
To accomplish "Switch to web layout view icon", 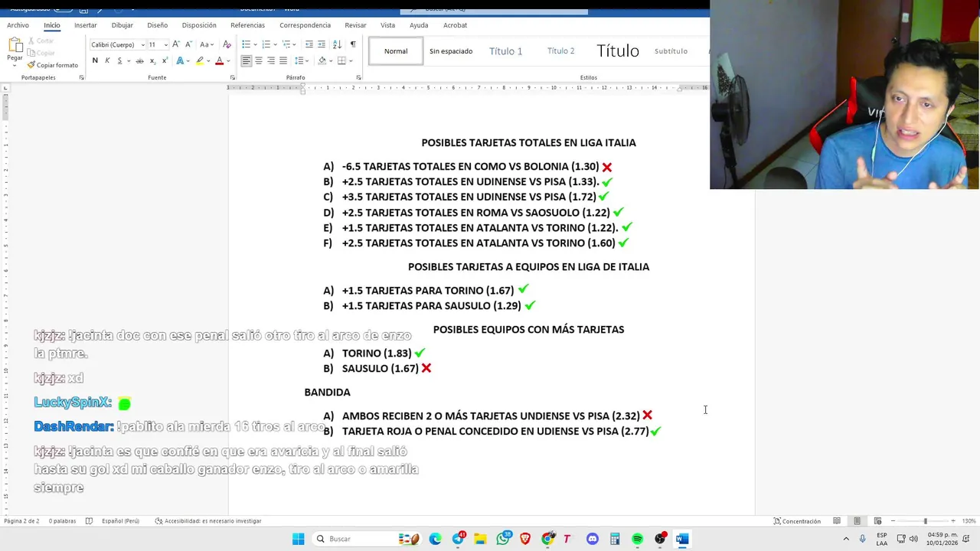I will 877,521.
